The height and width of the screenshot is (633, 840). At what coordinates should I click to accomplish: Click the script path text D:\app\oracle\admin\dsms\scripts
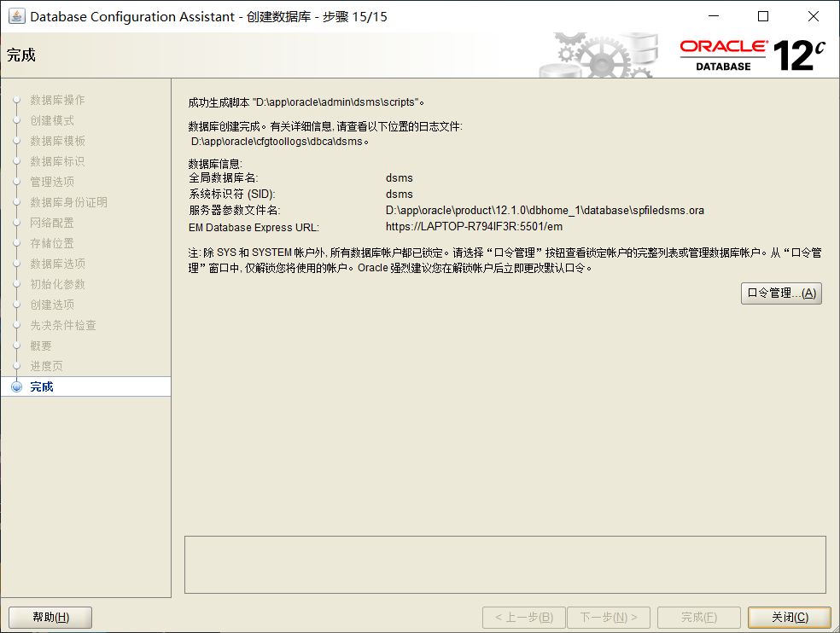click(x=335, y=102)
